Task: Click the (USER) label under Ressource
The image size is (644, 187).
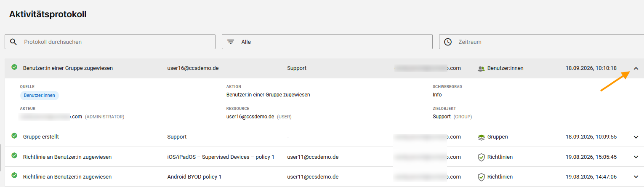Action: point(284,117)
